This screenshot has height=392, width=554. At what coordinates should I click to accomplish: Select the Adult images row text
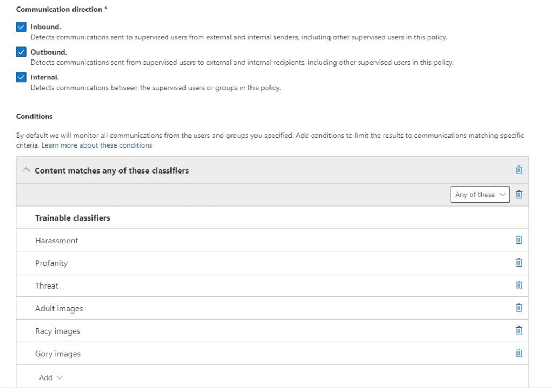[59, 309]
